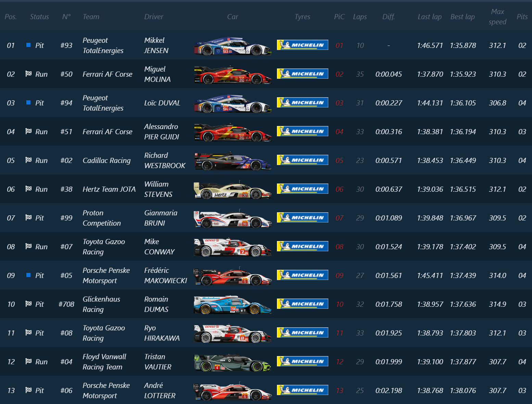The height and width of the screenshot is (404, 532).
Task: Select team name Cadillac Racing
Action: (x=106, y=160)
